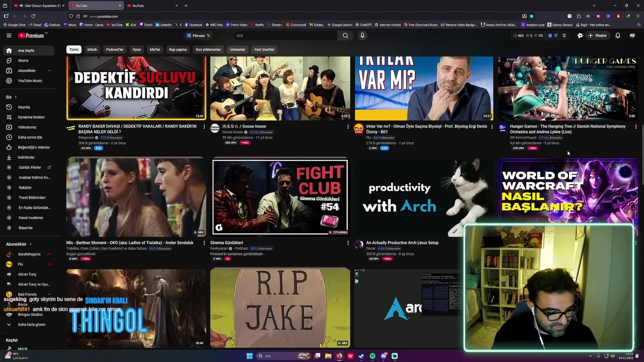Select the Son yüklenenler chip

[208, 49]
